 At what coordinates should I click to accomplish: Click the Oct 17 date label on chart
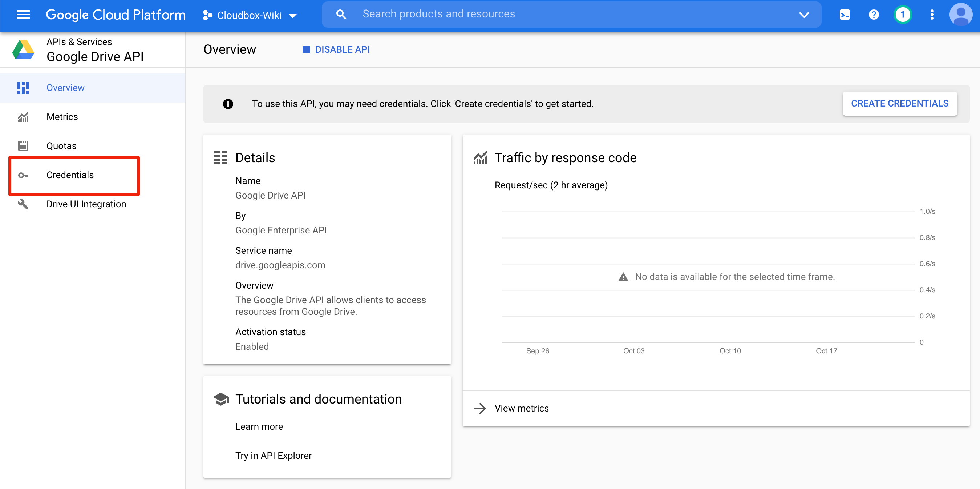[826, 351]
